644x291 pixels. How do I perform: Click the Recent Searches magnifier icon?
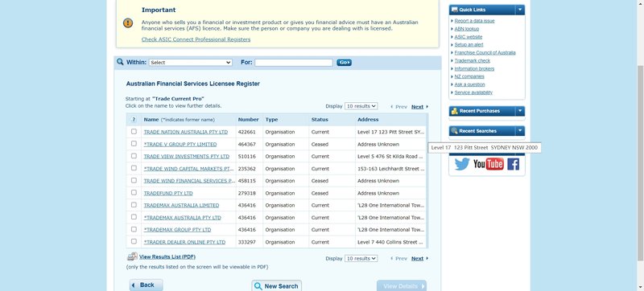pyautogui.click(x=454, y=131)
